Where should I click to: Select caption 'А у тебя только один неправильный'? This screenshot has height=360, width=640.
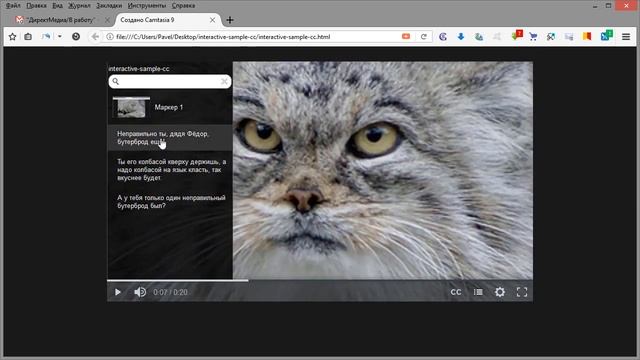(170, 202)
